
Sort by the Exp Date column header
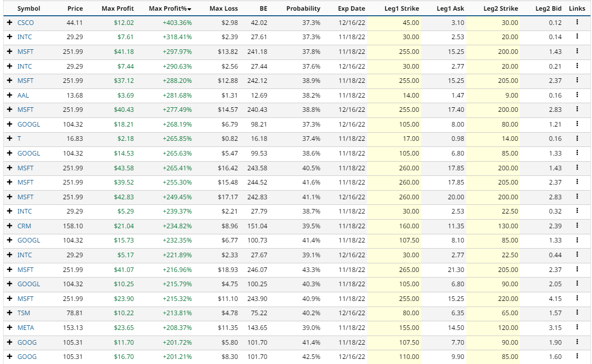(x=351, y=9)
